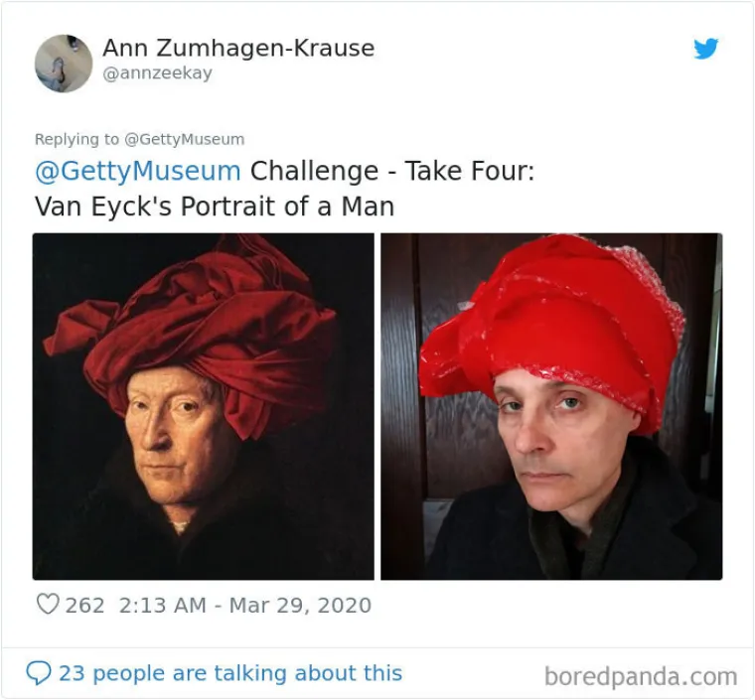Like the tweet with heart icon

[x=48, y=605]
